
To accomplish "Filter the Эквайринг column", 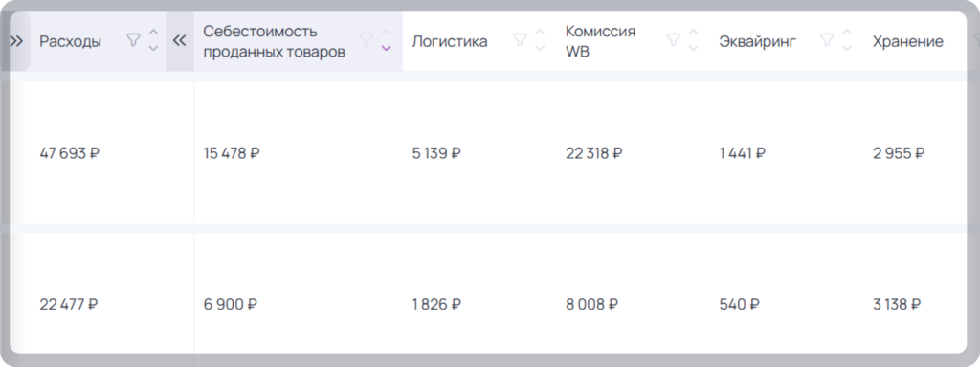I will pyautogui.click(x=826, y=40).
